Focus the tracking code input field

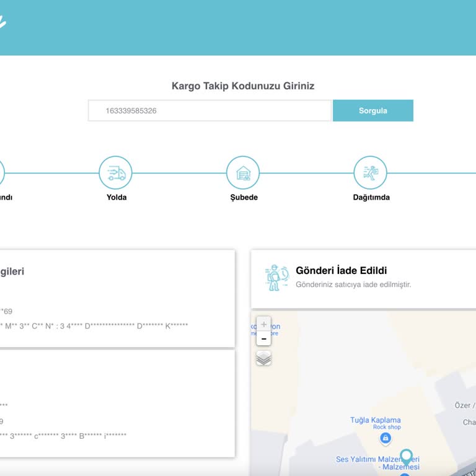209,111
